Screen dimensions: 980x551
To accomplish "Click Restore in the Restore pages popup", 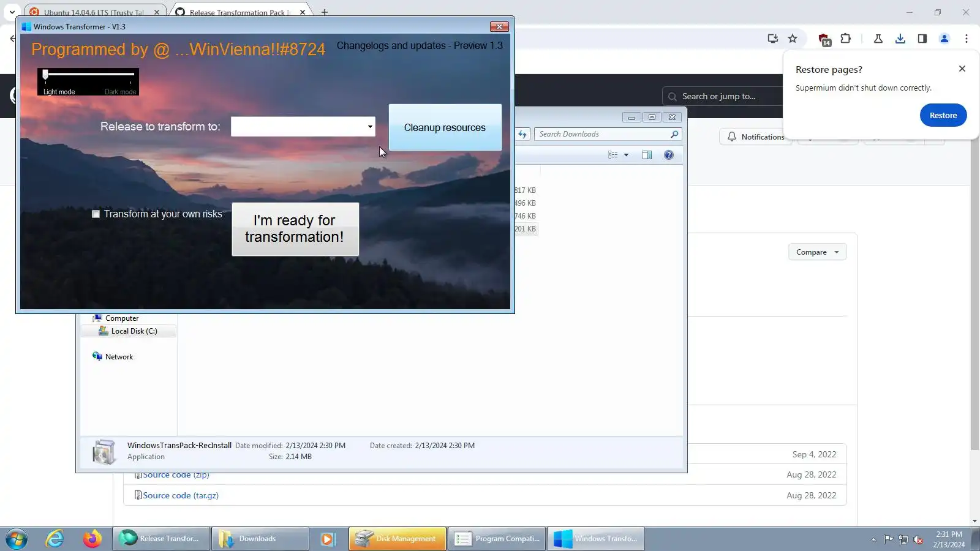I will (x=943, y=115).
